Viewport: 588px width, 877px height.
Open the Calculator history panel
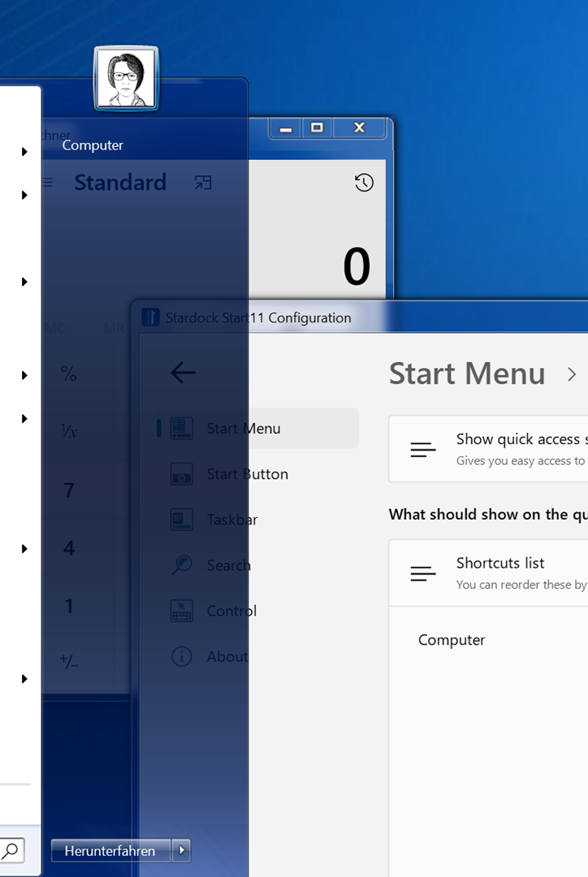coord(364,183)
